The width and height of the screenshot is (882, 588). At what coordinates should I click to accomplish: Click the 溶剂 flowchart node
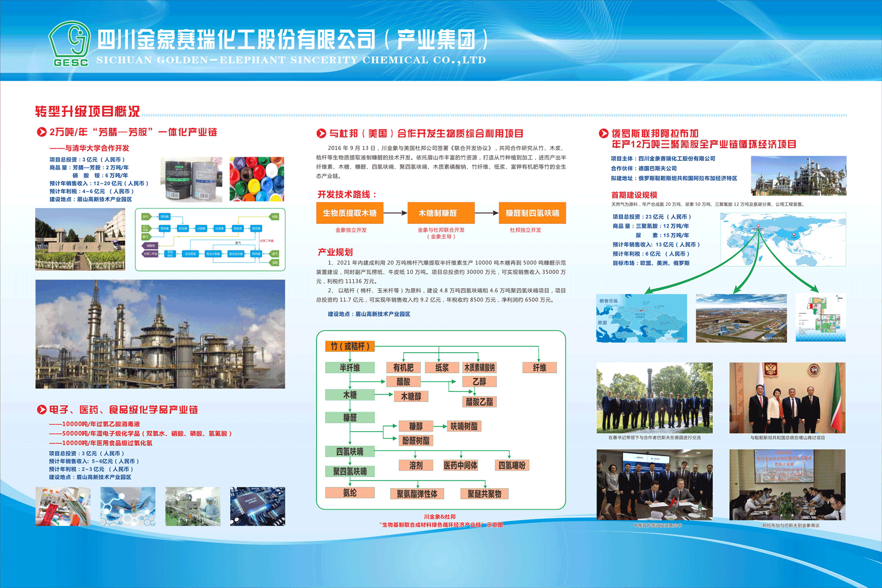point(416,465)
